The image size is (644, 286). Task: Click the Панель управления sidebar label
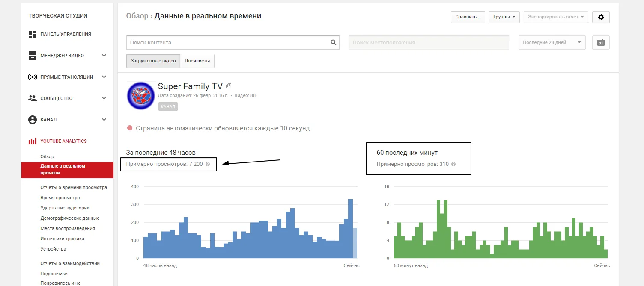(66, 34)
